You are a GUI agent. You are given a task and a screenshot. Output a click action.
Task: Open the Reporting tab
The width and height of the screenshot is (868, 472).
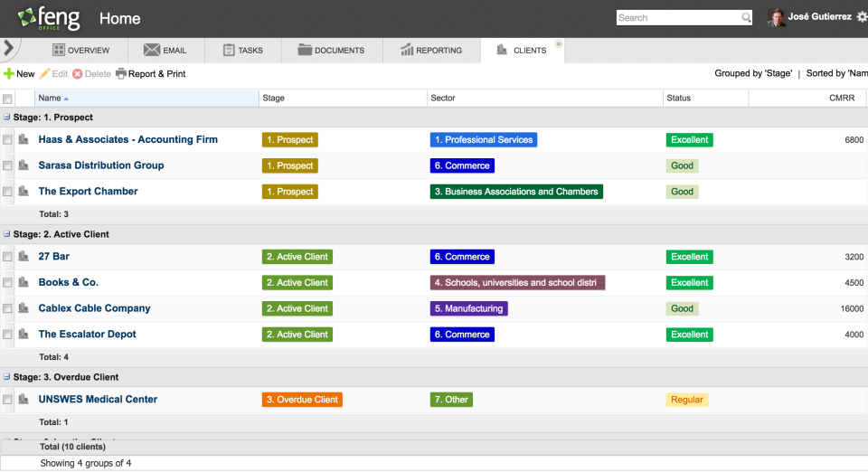point(431,50)
